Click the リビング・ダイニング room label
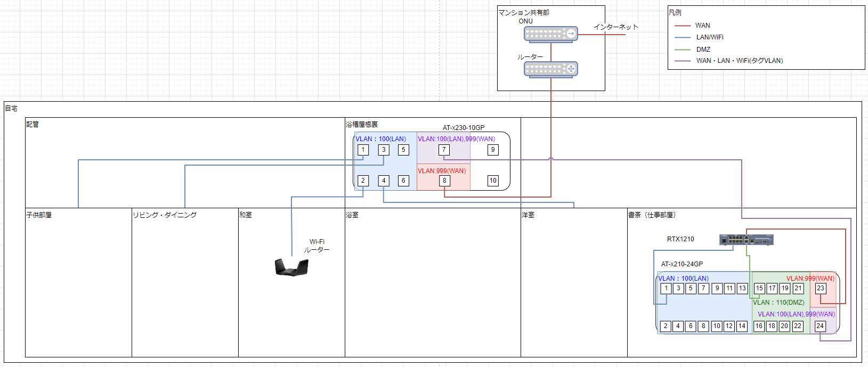868x367 pixels. pyautogui.click(x=165, y=215)
